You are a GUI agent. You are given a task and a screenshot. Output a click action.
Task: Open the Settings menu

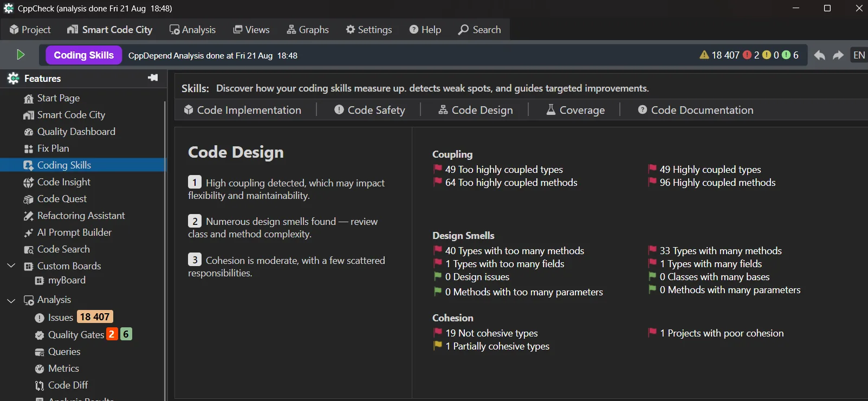point(369,30)
